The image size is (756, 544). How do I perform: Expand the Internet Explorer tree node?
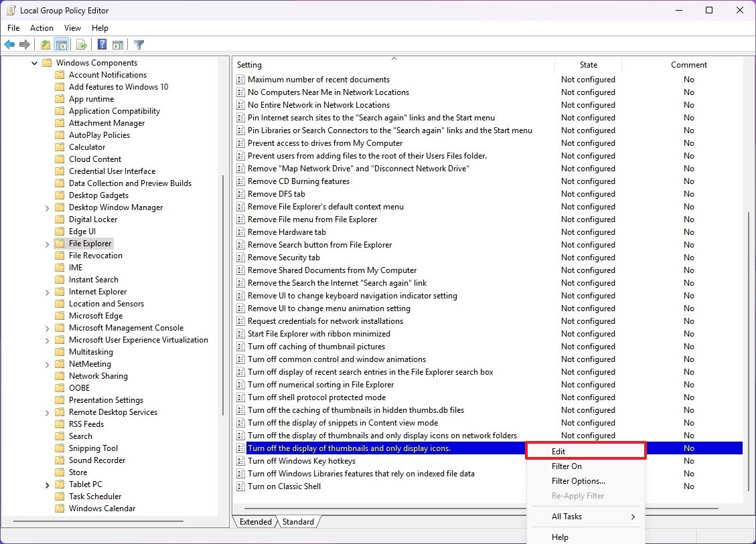[47, 291]
